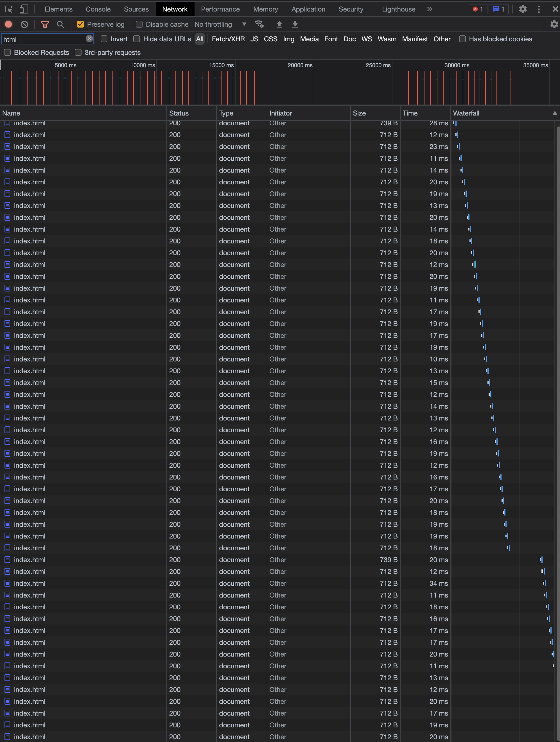Image resolution: width=560 pixels, height=742 pixels.
Task: Toggle the red filter funnel icon
Action: (45, 24)
